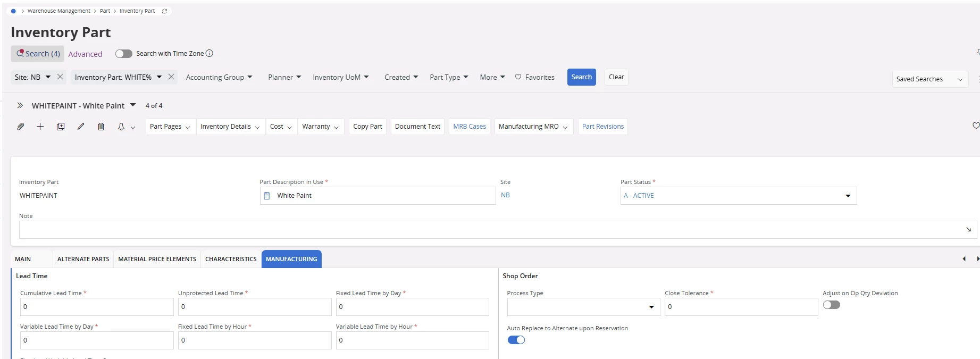Click the duplicate record icon
980x359 pixels.
tap(61, 127)
